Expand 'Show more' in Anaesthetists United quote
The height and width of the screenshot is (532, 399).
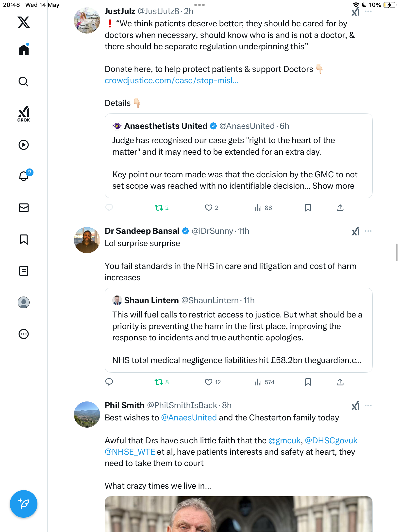click(333, 186)
